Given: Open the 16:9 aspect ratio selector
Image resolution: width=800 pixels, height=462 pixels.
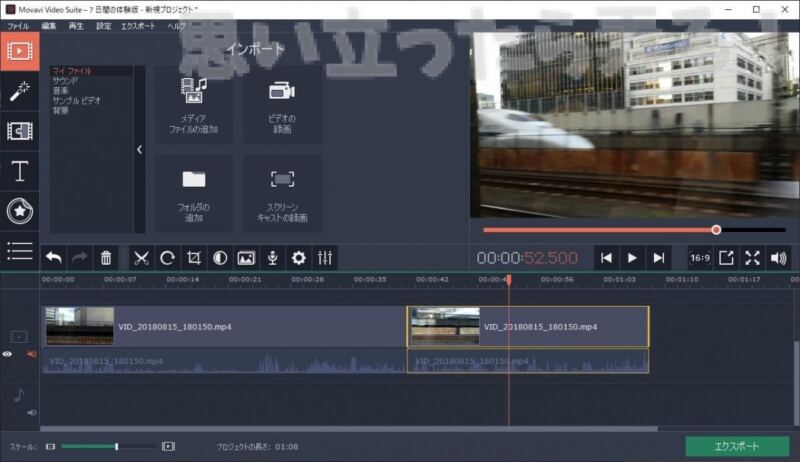Looking at the screenshot, I should click(x=700, y=258).
